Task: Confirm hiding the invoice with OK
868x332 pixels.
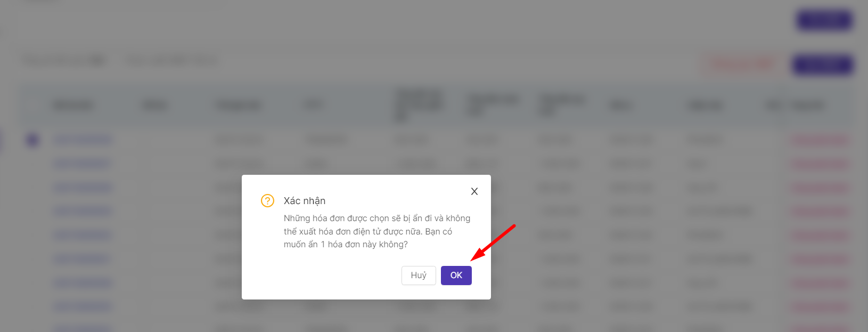Action: click(456, 276)
